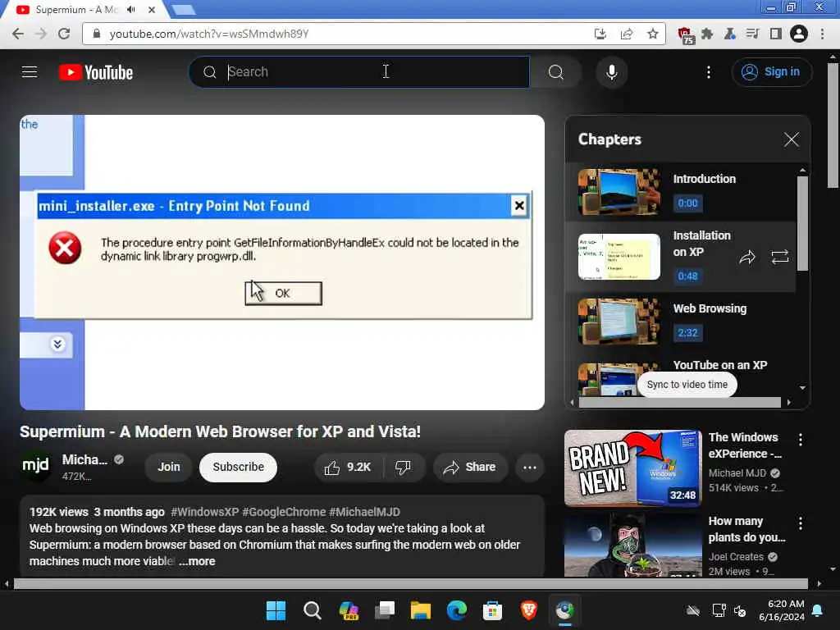
Task: Open Microsoft Store from taskbar
Action: pyautogui.click(x=492, y=610)
